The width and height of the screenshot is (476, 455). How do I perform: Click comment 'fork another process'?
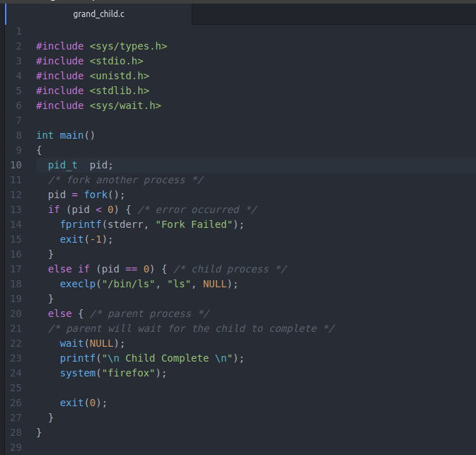126,180
